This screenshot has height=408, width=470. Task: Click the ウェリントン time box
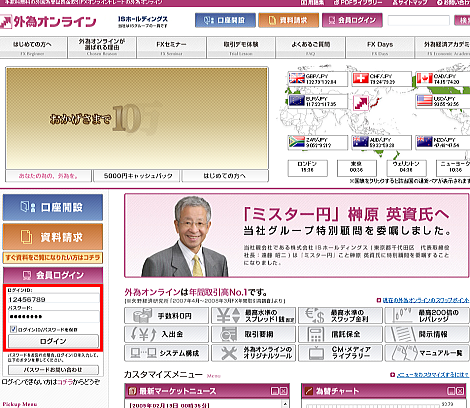406,168
